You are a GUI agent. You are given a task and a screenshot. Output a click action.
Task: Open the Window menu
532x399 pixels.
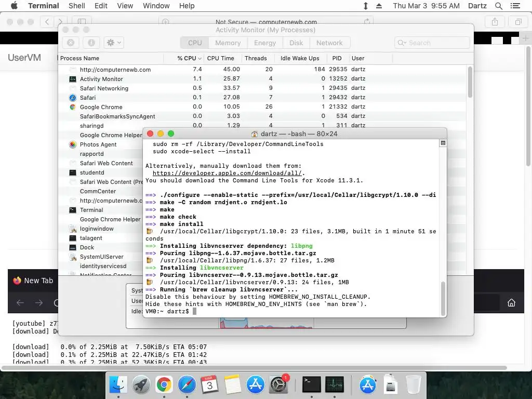tap(156, 6)
